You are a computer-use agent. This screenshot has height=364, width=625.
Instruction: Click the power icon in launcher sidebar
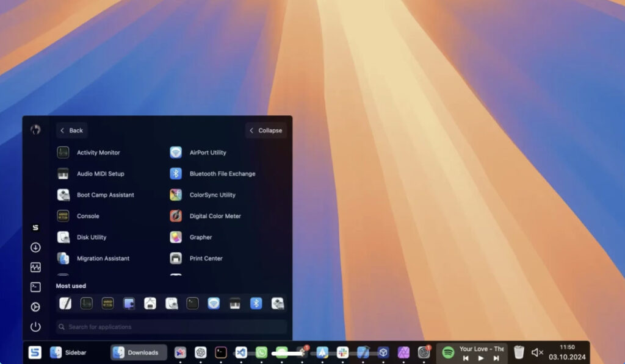coord(35,327)
